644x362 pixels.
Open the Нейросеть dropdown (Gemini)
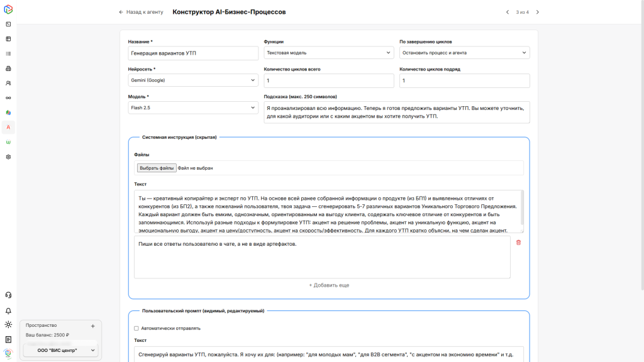point(193,80)
